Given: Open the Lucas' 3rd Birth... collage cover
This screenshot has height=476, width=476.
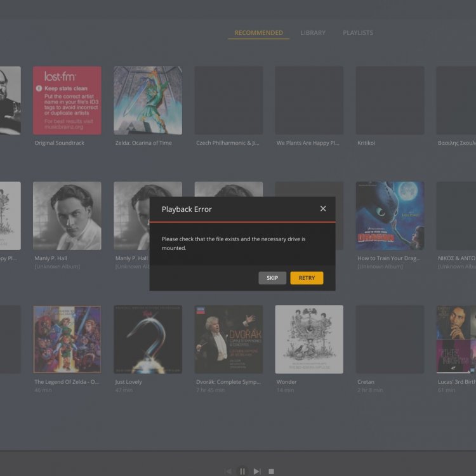Looking at the screenshot, I should point(456,340).
